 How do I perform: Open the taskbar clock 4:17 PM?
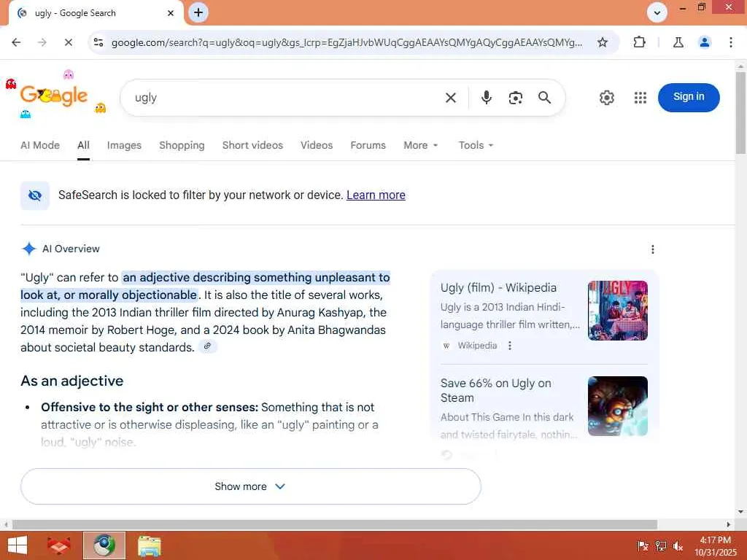715,540
